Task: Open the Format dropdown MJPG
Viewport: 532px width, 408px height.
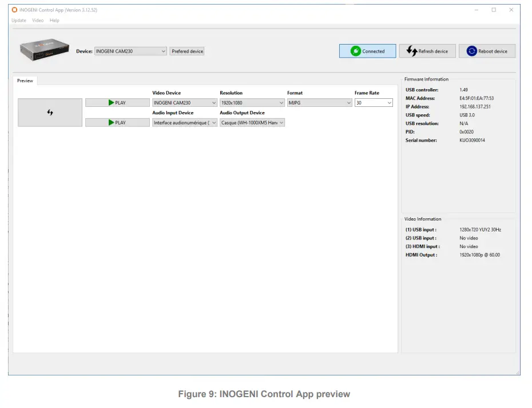Action: pyautogui.click(x=320, y=103)
